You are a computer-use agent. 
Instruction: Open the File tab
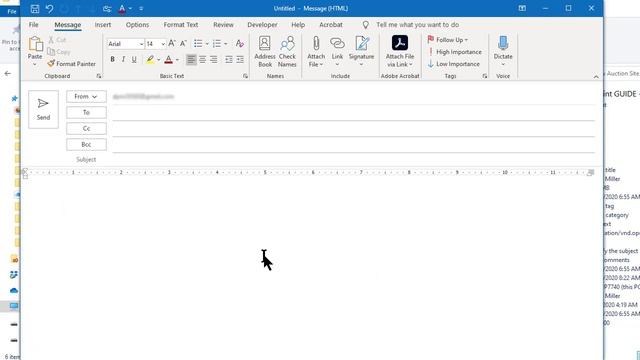click(x=33, y=25)
